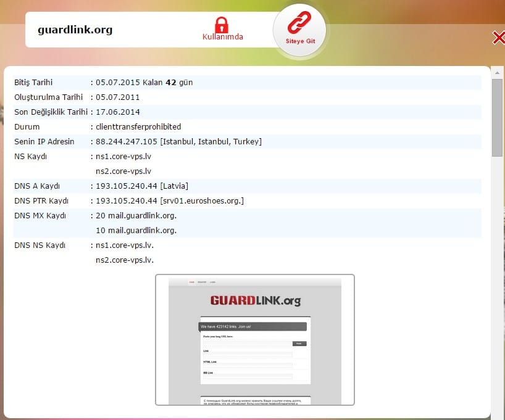
Task: Click the clienttransferprohibited status value
Action: [x=138, y=127]
